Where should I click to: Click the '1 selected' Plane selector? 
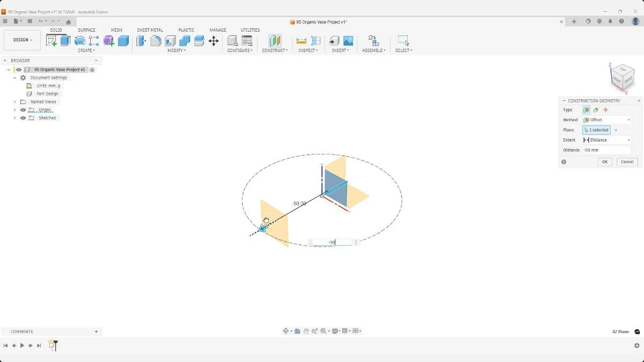(x=596, y=130)
